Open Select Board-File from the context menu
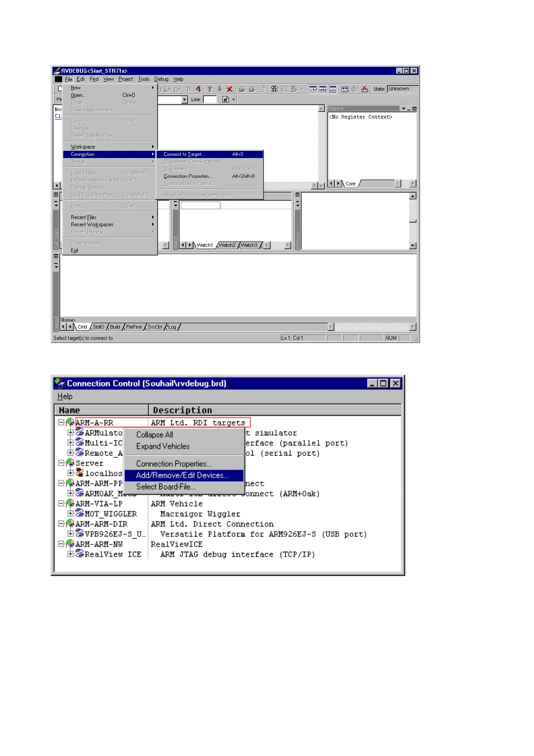The image size is (534, 756). click(x=184, y=487)
